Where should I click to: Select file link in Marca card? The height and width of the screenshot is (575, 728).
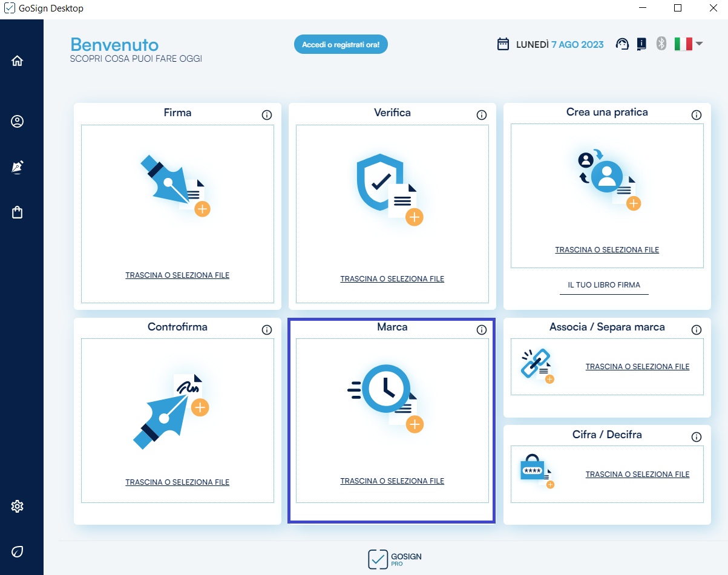pos(392,481)
